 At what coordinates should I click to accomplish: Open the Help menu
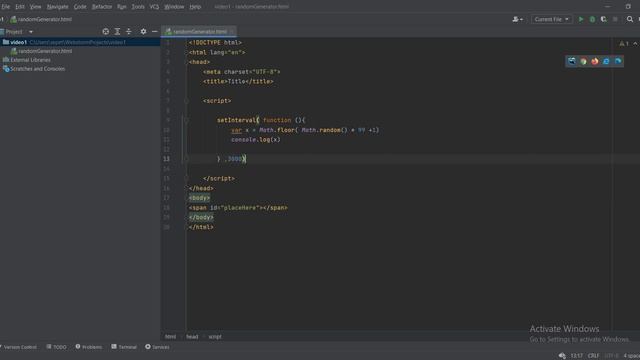point(195,7)
